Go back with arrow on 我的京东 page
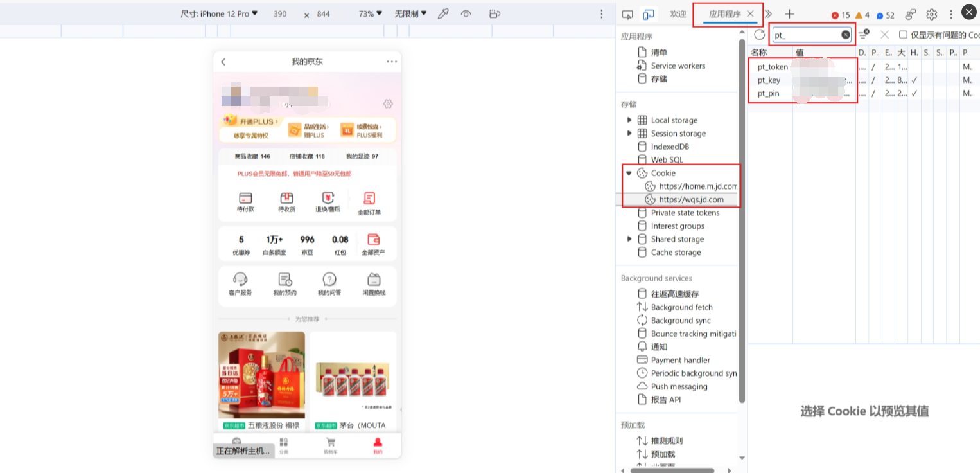The image size is (980, 473). click(223, 62)
